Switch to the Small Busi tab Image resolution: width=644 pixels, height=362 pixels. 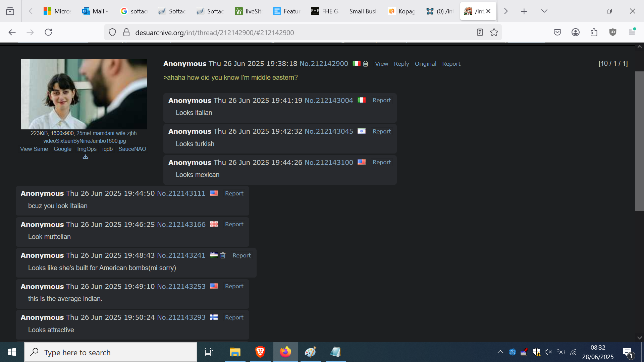click(363, 11)
